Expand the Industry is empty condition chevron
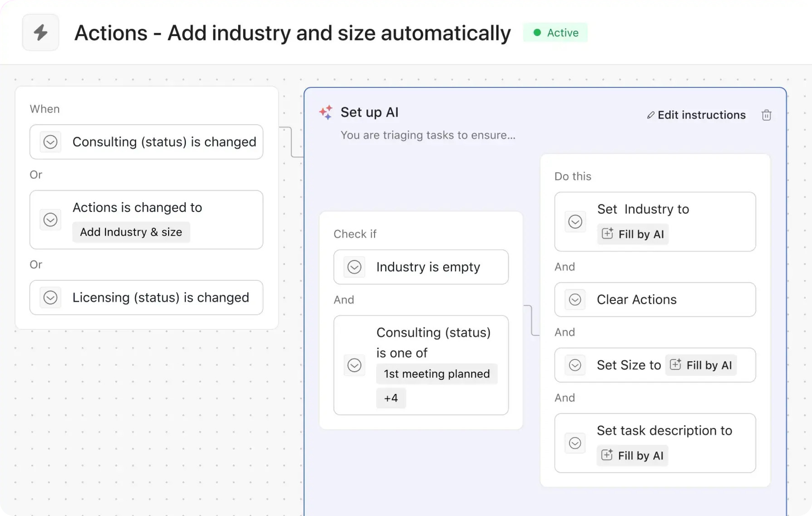 354,267
